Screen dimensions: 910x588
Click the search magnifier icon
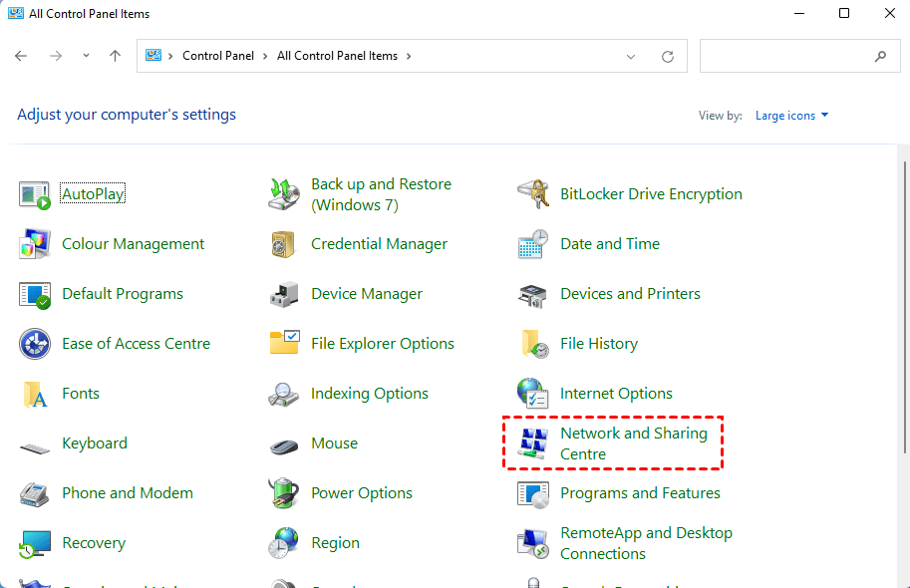[x=880, y=56]
